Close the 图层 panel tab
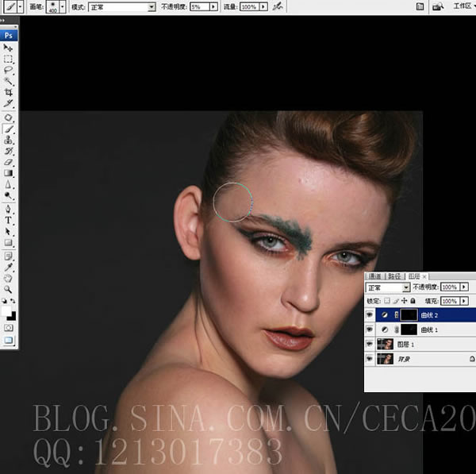Screen dimensions: 476x474 (424, 276)
